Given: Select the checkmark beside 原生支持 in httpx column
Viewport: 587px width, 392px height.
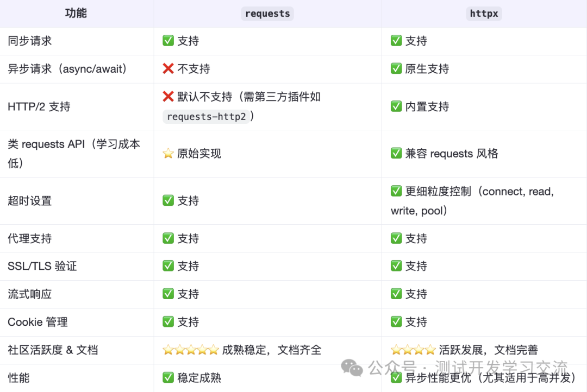Looking at the screenshot, I should tap(396, 68).
